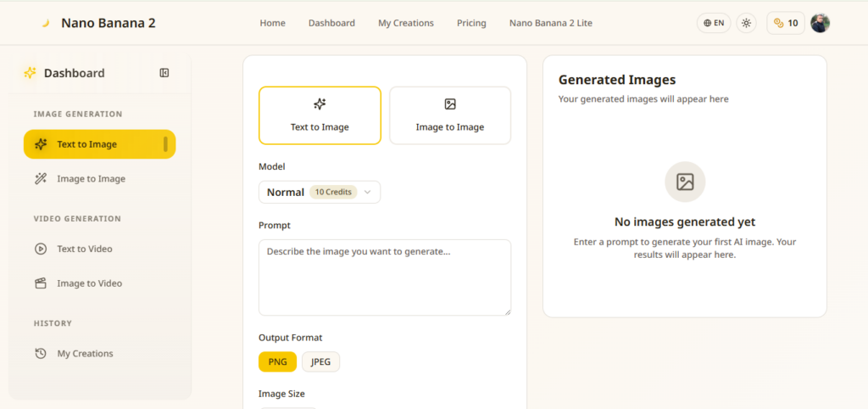868x409 pixels.
Task: Select the PNG output format
Action: pyautogui.click(x=277, y=361)
